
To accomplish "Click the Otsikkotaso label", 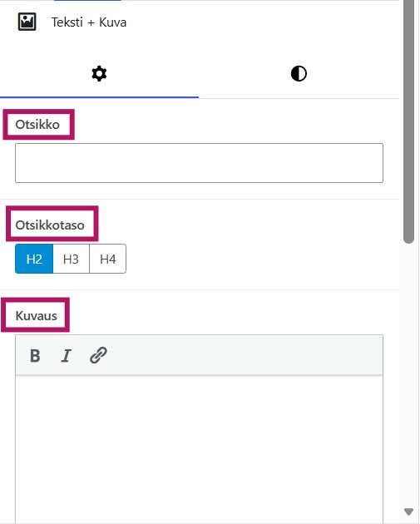I will [50, 225].
